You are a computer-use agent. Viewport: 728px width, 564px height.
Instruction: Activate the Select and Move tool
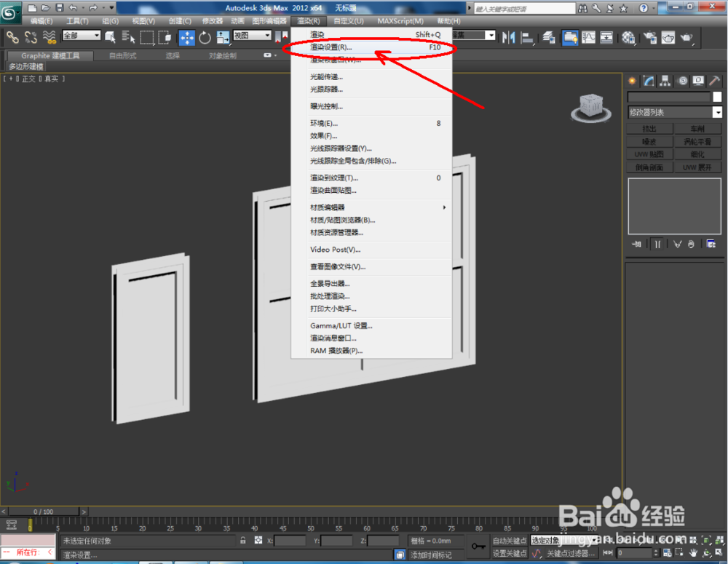[x=187, y=38]
